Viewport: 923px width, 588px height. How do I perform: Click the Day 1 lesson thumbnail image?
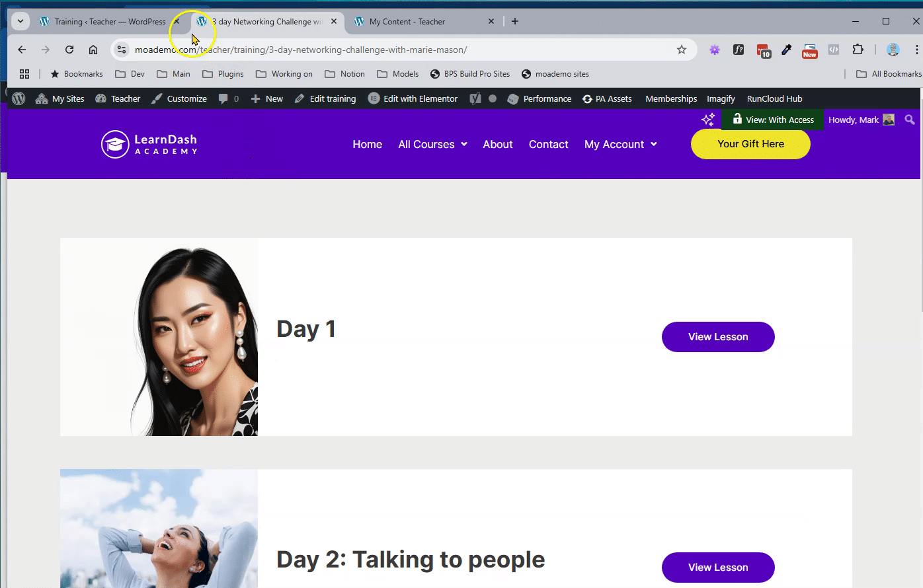(159, 337)
